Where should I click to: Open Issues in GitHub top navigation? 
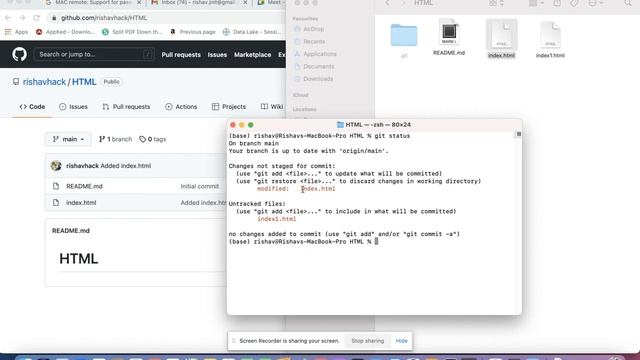tap(217, 55)
